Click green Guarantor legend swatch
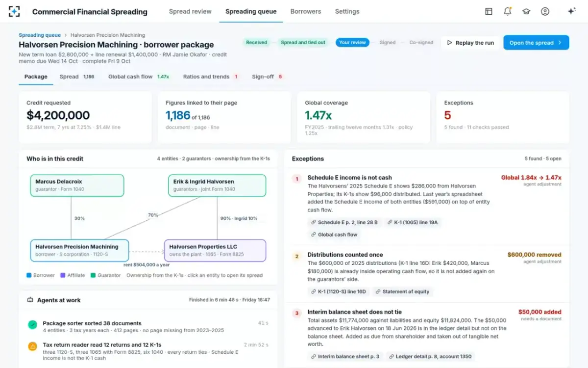This screenshot has width=588, height=368. tap(93, 275)
